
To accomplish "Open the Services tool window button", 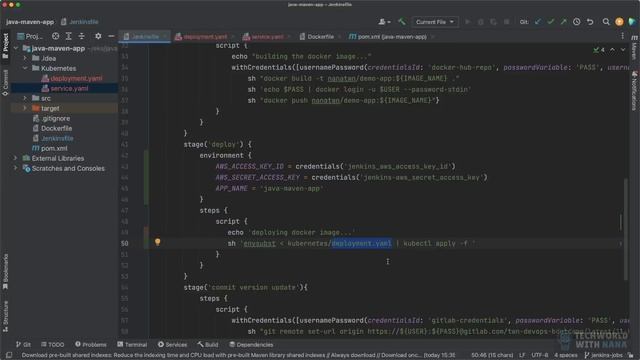I will pyautogui.click(x=173, y=344).
